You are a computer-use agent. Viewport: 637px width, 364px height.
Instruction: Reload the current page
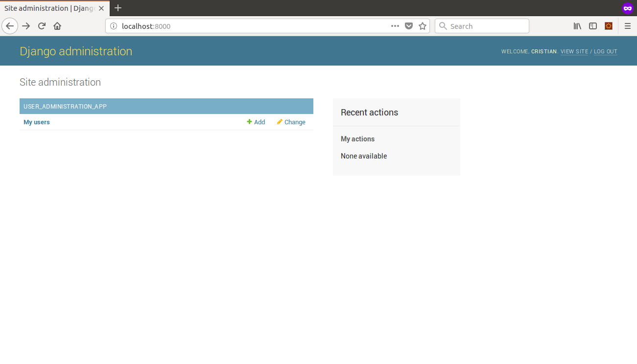(x=42, y=26)
